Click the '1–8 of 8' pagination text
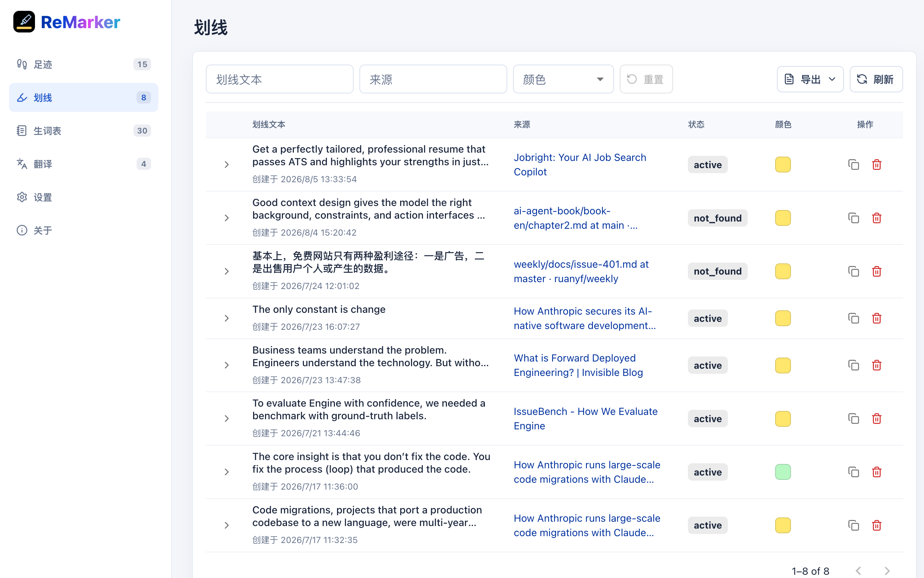Image resolution: width=924 pixels, height=578 pixels. pos(810,571)
